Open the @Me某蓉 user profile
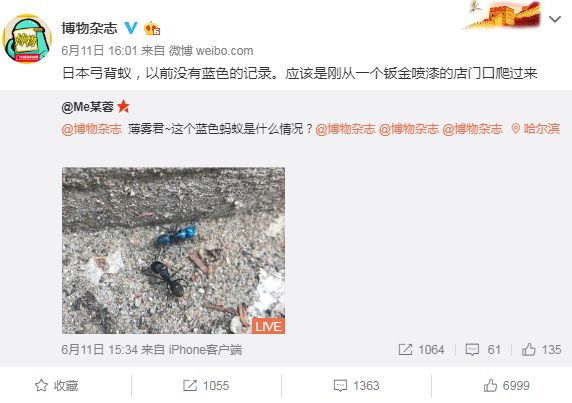 (x=88, y=107)
